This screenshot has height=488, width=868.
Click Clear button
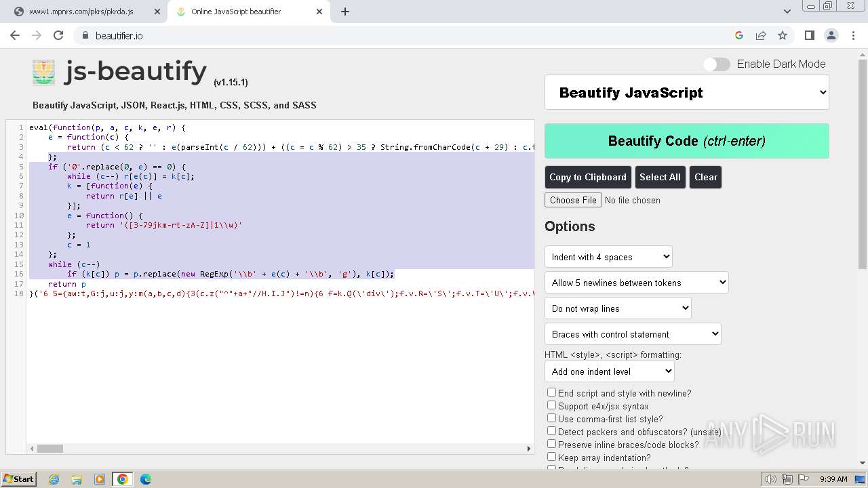(705, 177)
